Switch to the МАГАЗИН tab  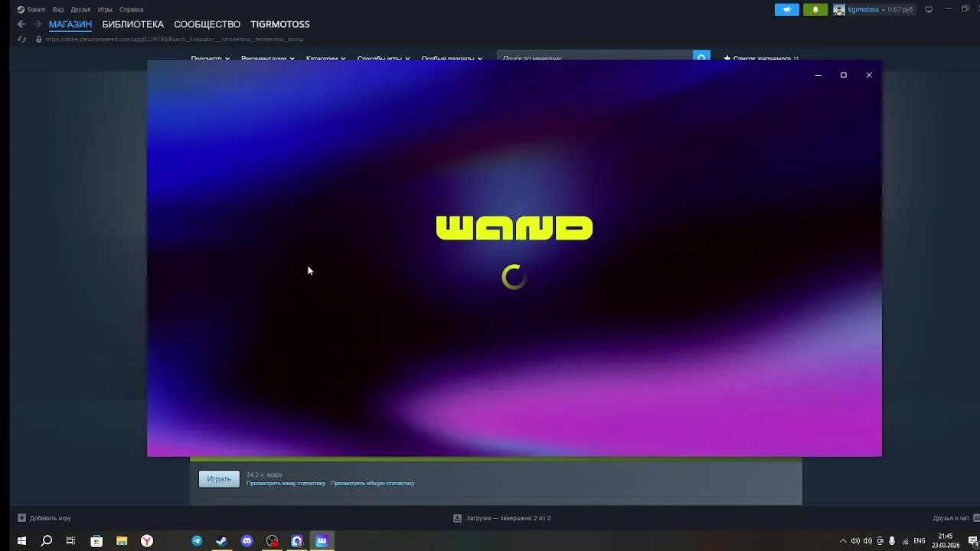(70, 24)
